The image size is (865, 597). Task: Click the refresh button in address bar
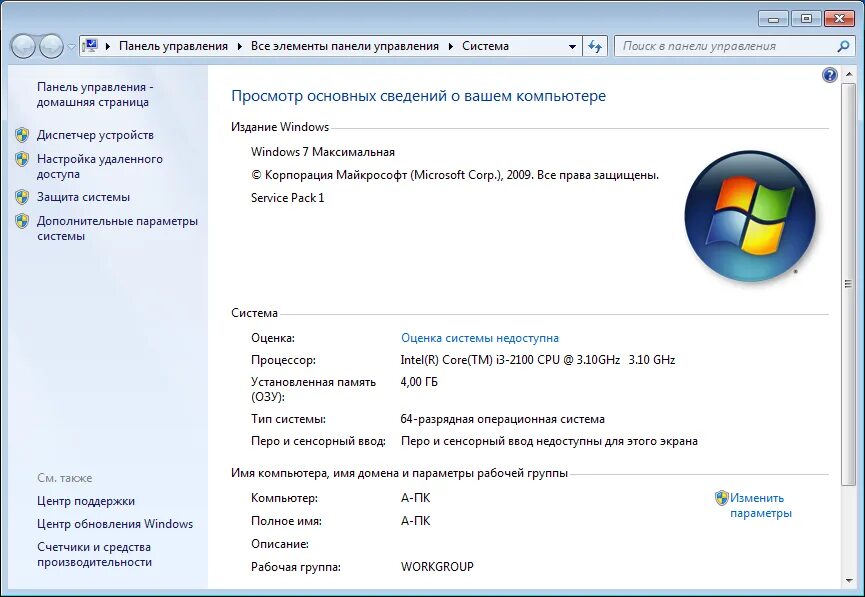595,46
